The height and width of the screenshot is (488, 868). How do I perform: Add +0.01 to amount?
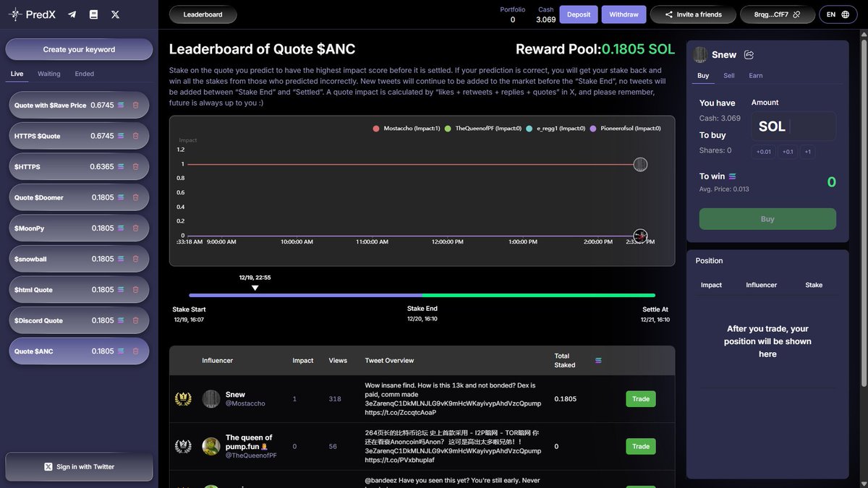764,152
